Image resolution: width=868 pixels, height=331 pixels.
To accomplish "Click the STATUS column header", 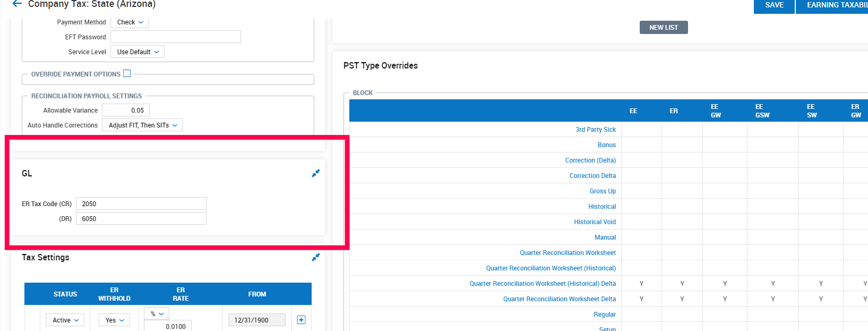I will pyautogui.click(x=65, y=294).
